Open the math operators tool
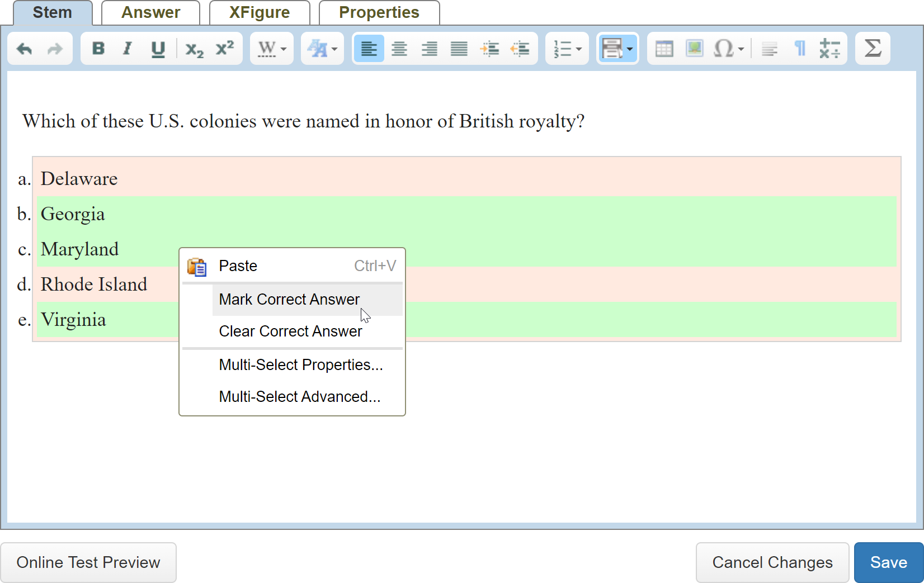Screen dimensions: 924x583 coord(830,49)
